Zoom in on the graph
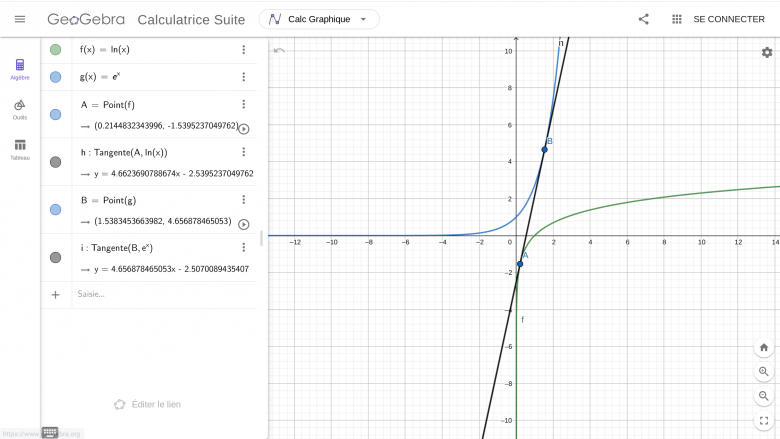780x439 pixels. pyautogui.click(x=764, y=371)
